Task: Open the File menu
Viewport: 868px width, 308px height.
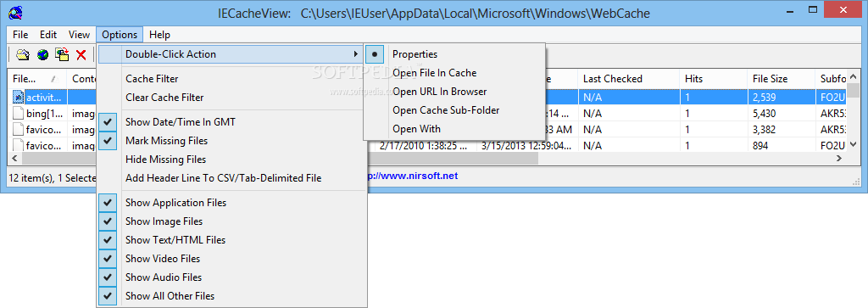Action: [20, 35]
